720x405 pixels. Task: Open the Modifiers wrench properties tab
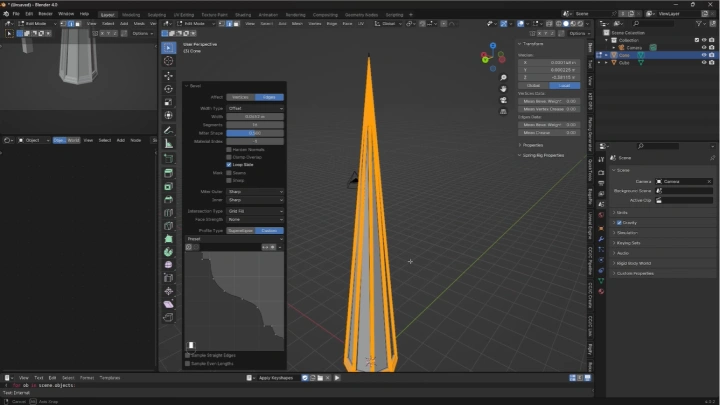601,239
